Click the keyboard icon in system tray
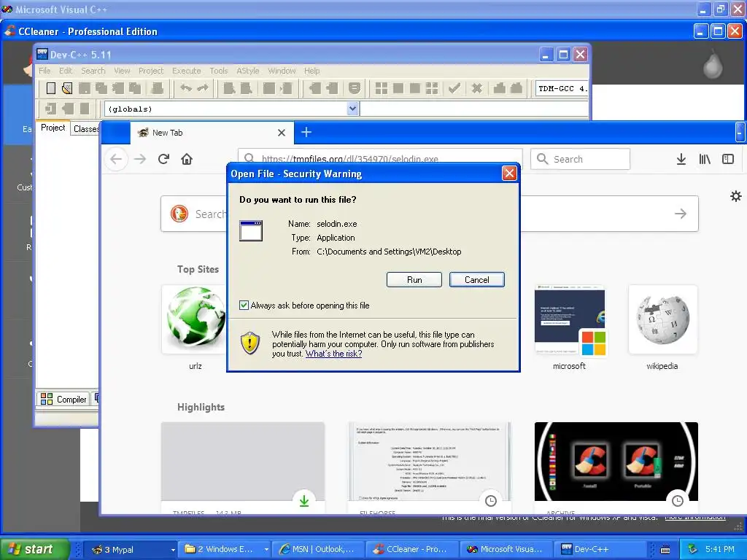747x560 pixels. [x=665, y=550]
